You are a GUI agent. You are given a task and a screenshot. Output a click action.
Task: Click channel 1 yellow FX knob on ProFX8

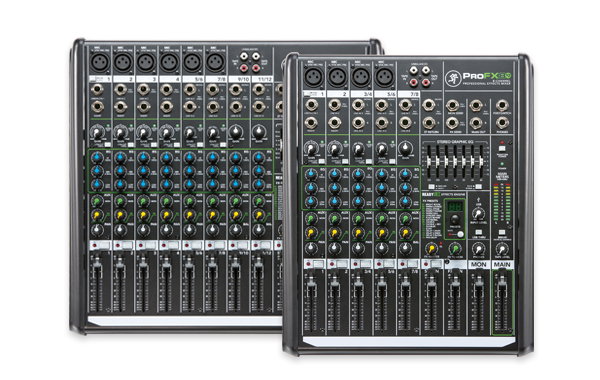(311, 233)
